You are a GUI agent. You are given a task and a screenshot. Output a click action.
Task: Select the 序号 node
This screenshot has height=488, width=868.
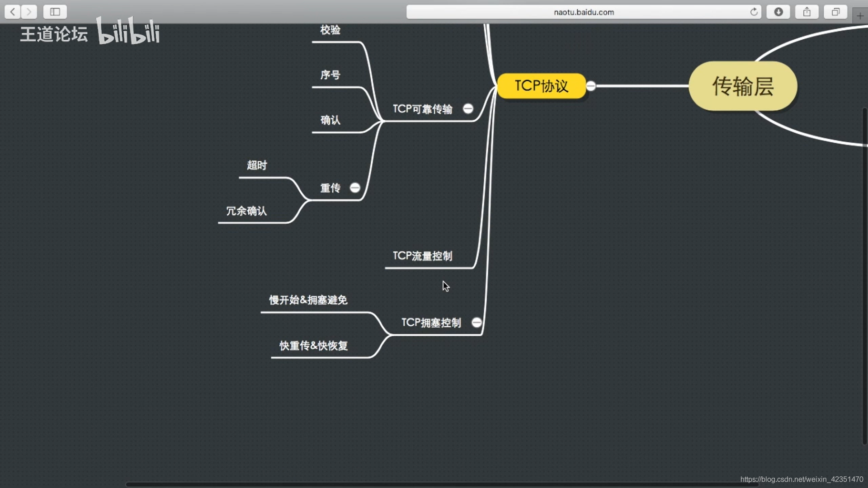[x=330, y=75]
